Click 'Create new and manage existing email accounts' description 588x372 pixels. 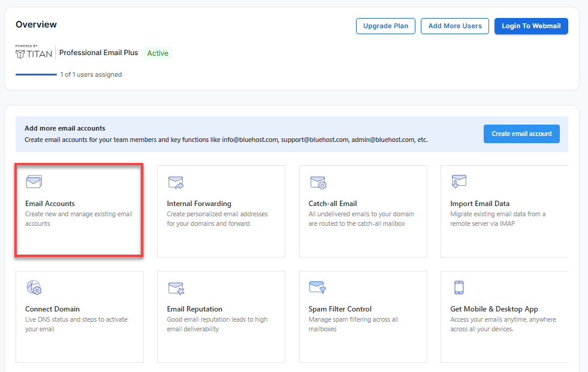point(79,219)
